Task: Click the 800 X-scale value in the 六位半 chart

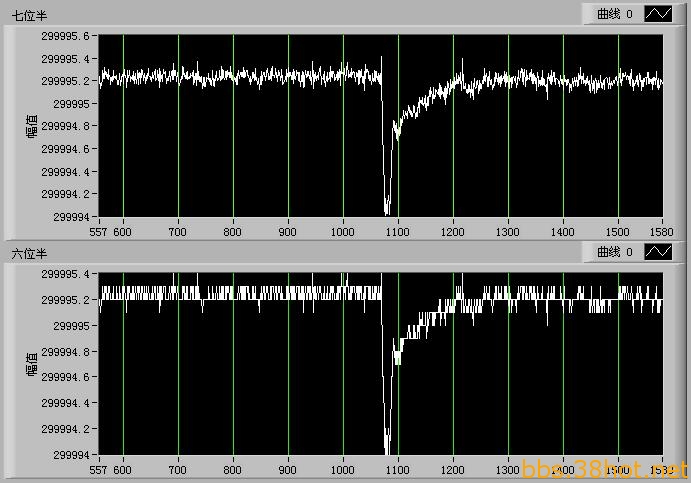Action: 232,470
